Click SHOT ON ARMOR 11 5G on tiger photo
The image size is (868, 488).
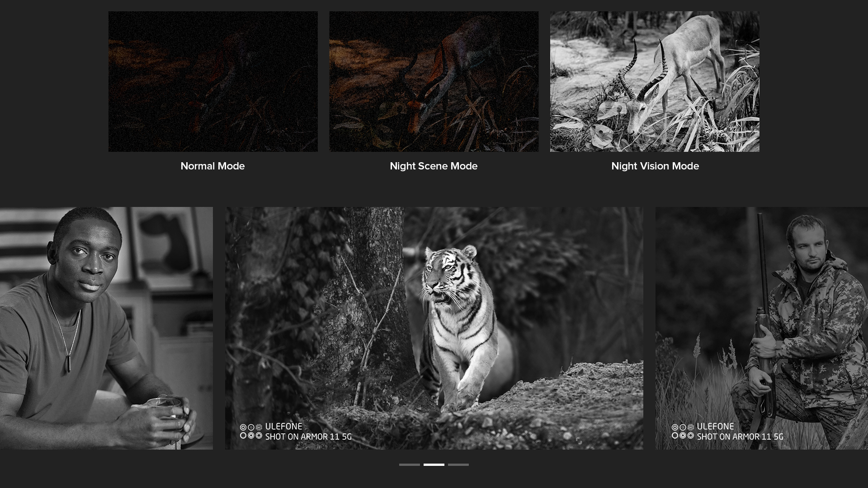(x=308, y=437)
